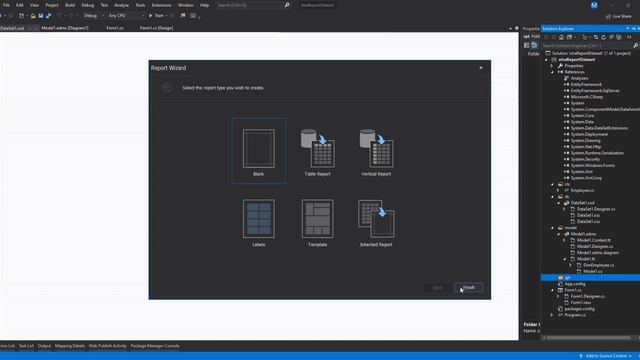Open the Window menu
Screen dimensions: 640x360
click(186, 5)
